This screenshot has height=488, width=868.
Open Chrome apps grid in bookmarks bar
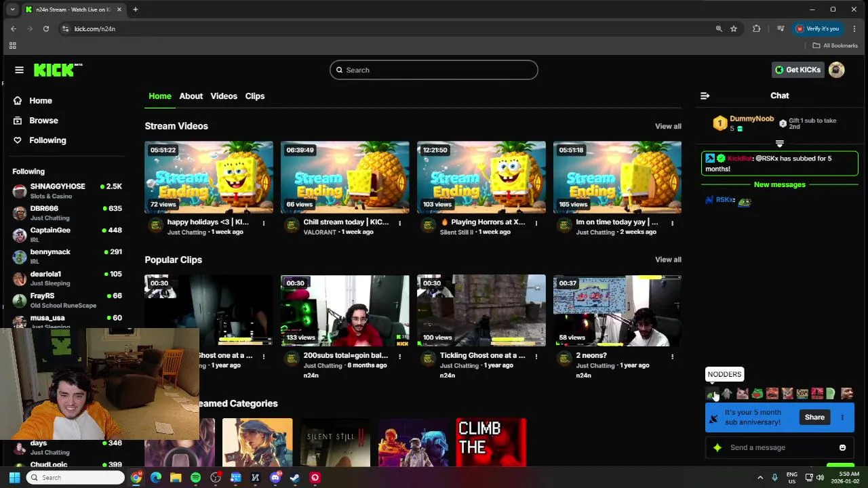pos(12,45)
